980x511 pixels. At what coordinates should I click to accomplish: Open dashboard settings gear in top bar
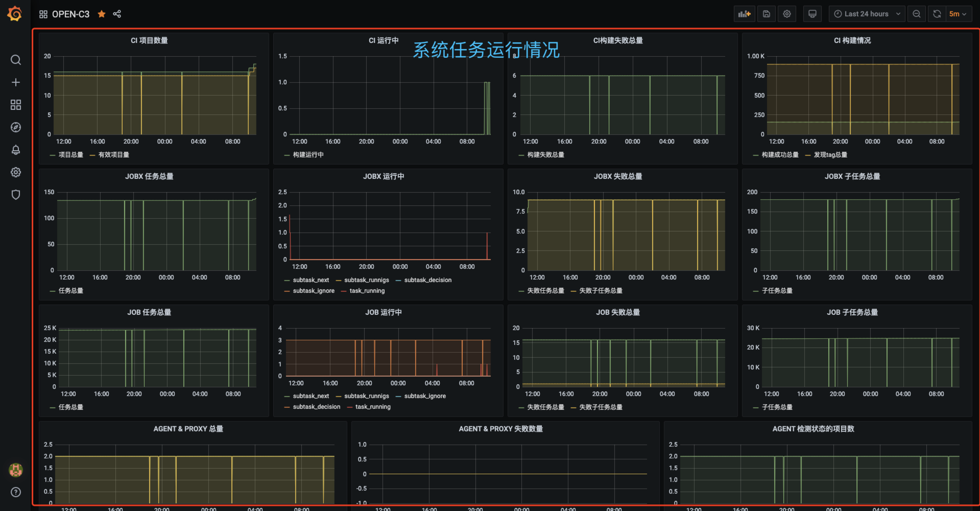[x=787, y=14]
